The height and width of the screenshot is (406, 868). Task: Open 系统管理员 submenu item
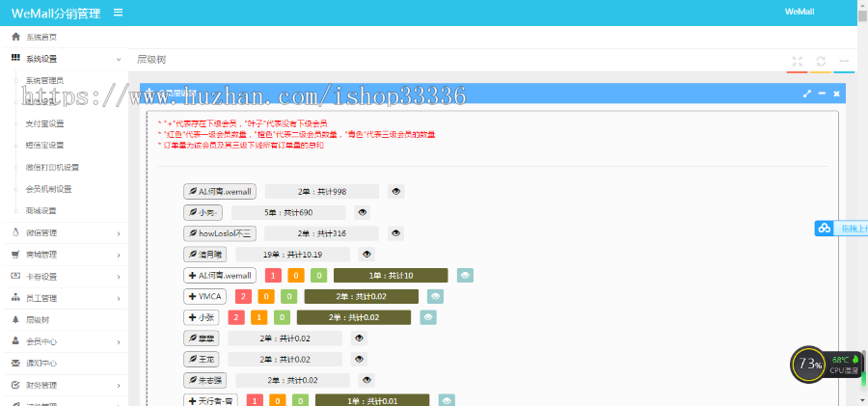pyautogui.click(x=44, y=80)
